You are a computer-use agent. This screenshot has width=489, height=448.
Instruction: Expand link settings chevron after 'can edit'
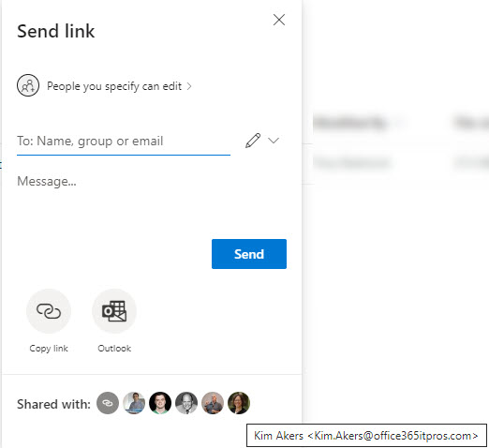(189, 86)
